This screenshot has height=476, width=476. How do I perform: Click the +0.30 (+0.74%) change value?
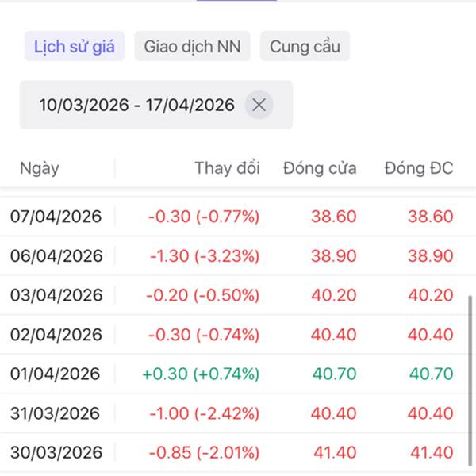(x=201, y=374)
